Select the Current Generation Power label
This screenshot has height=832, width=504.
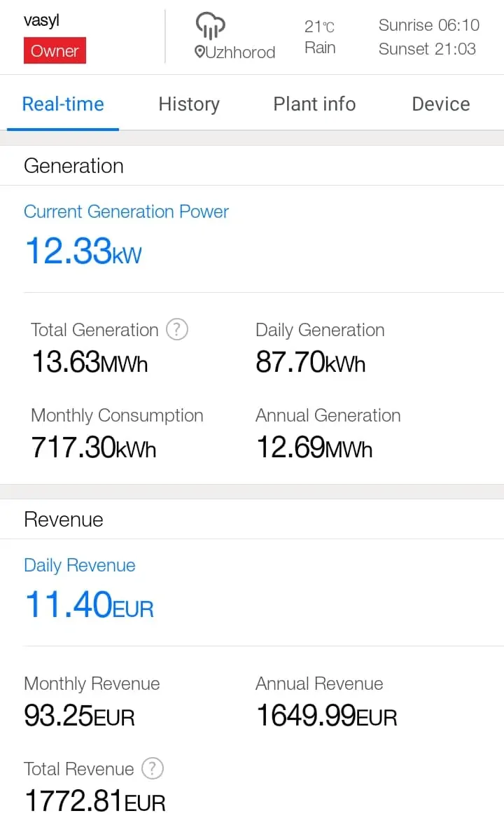click(x=126, y=212)
